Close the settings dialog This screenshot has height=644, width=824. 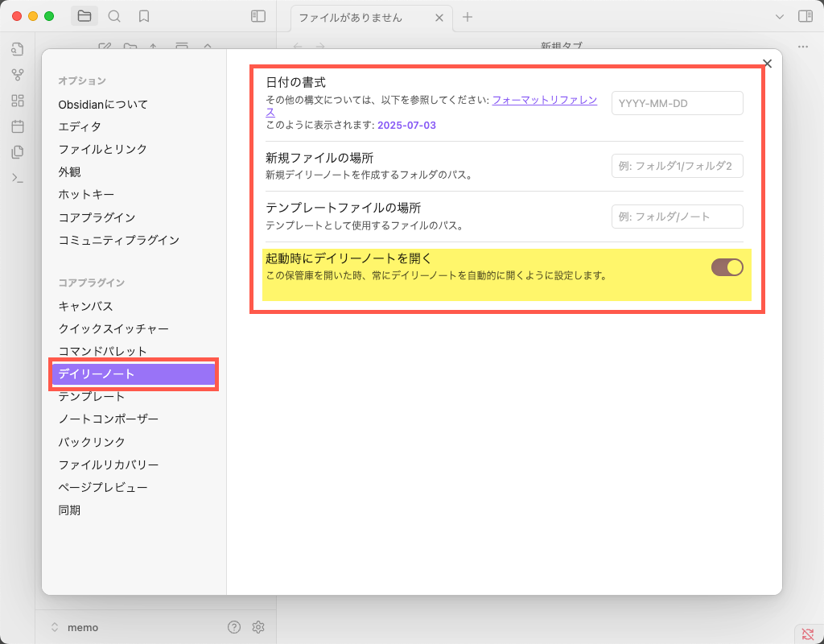767,64
